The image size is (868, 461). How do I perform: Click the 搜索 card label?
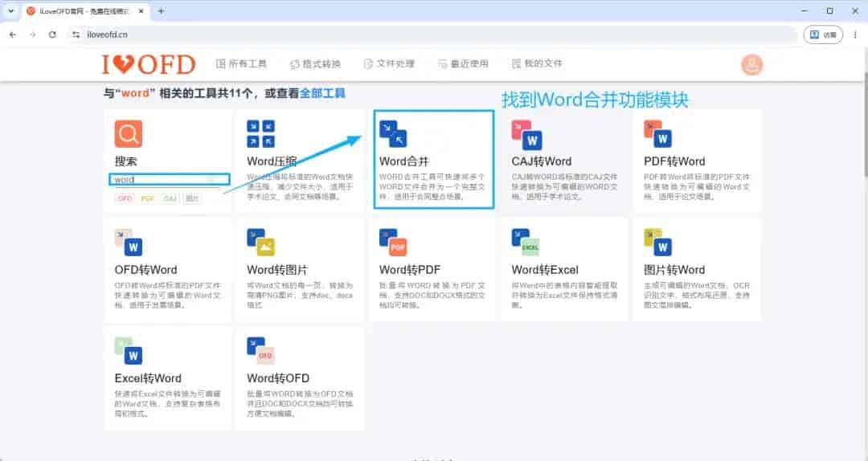click(125, 161)
